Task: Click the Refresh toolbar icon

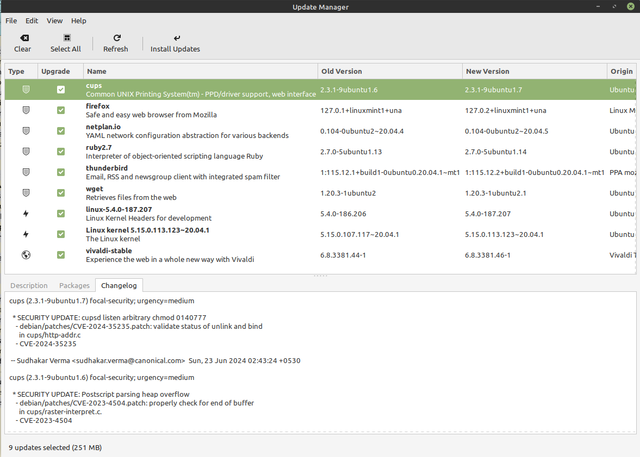Action: (x=117, y=38)
